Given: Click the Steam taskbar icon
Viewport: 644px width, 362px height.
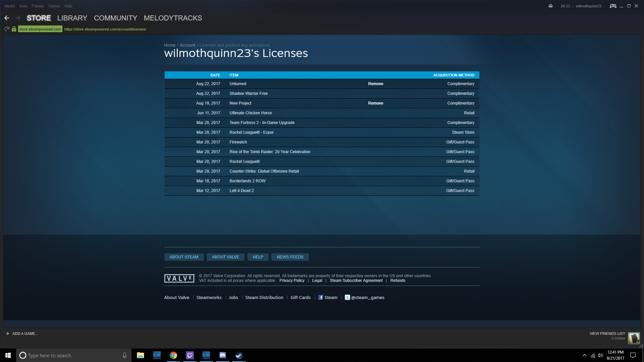Looking at the screenshot, I should pos(239,355).
